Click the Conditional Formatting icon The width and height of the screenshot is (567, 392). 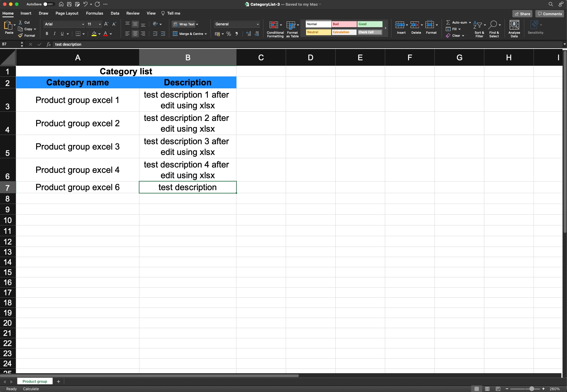(273, 25)
